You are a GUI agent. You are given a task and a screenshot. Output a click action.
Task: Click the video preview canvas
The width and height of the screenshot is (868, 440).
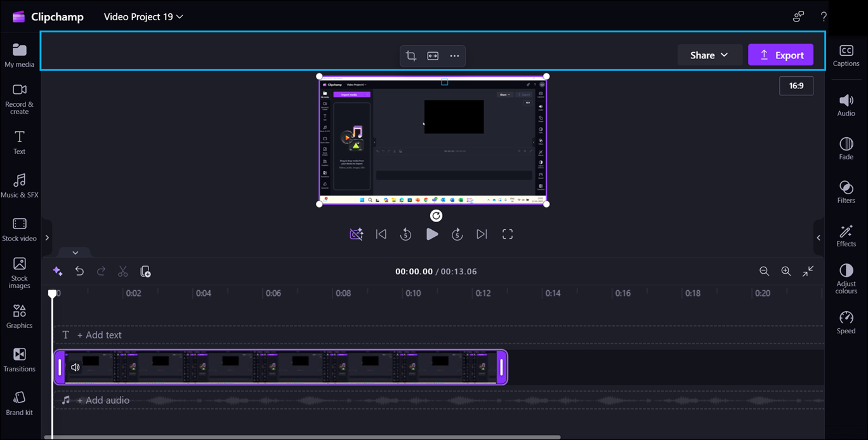(x=432, y=140)
